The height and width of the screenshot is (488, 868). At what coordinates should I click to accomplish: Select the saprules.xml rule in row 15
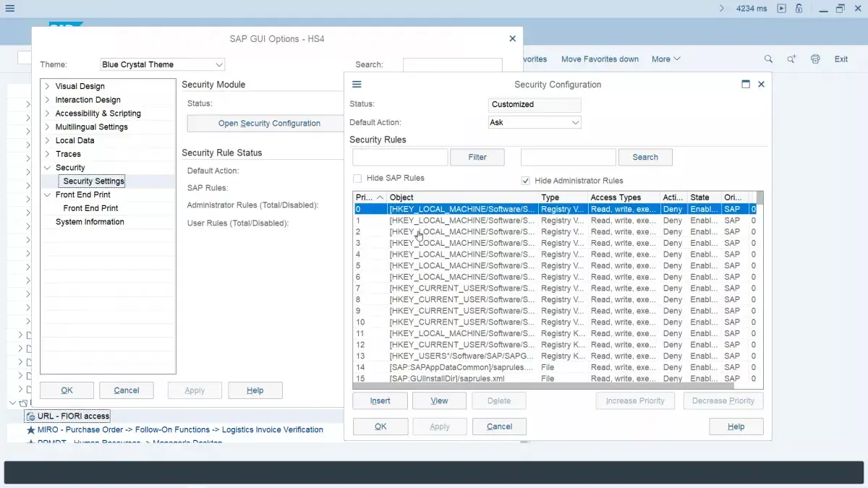[554, 378]
